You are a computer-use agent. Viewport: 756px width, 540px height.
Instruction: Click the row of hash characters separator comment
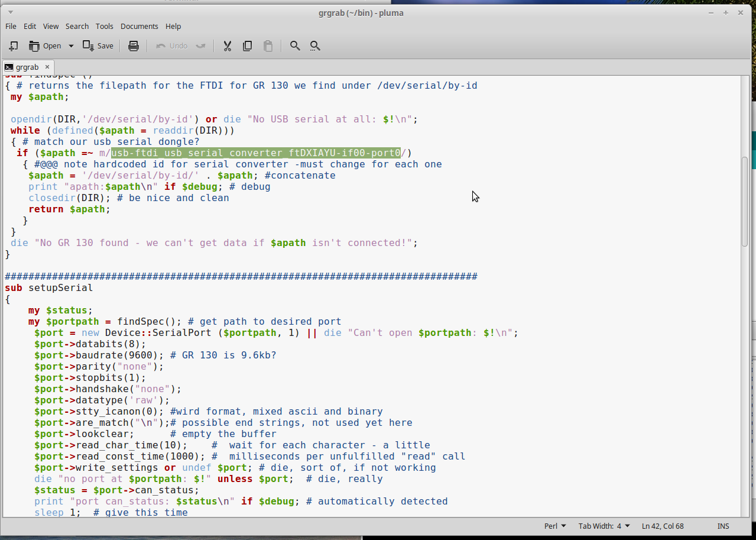click(241, 277)
